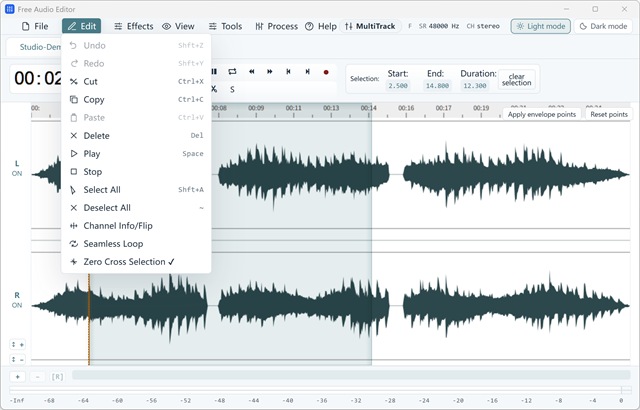Choose Play from the Edit menu
Image resolution: width=640 pixels, height=410 pixels.
click(136, 154)
